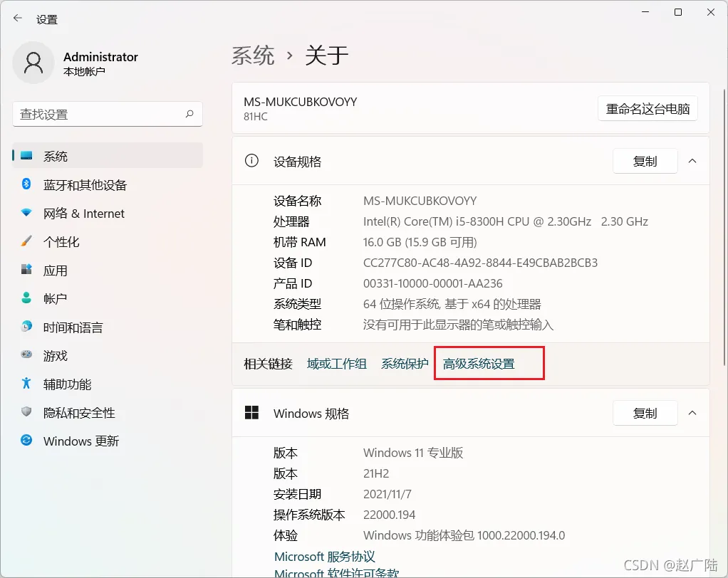Click the 查找设置 search field
The height and width of the screenshot is (578, 728).
(x=108, y=114)
